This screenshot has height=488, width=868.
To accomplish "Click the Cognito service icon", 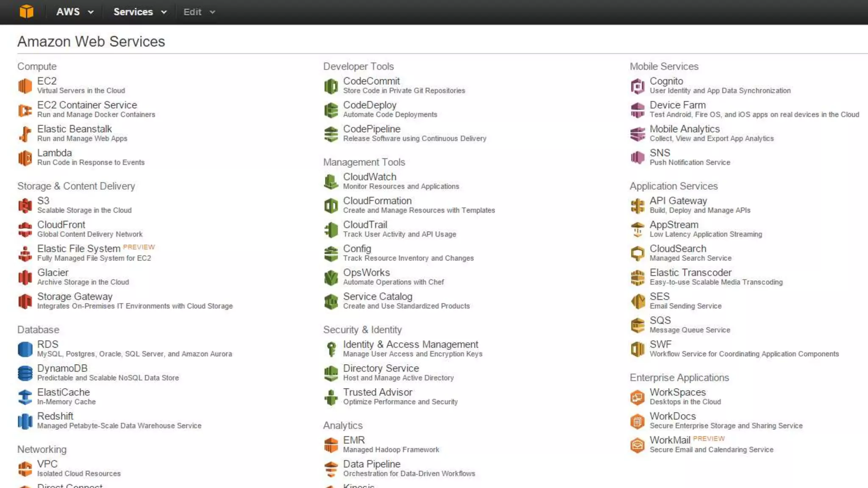I will (637, 86).
